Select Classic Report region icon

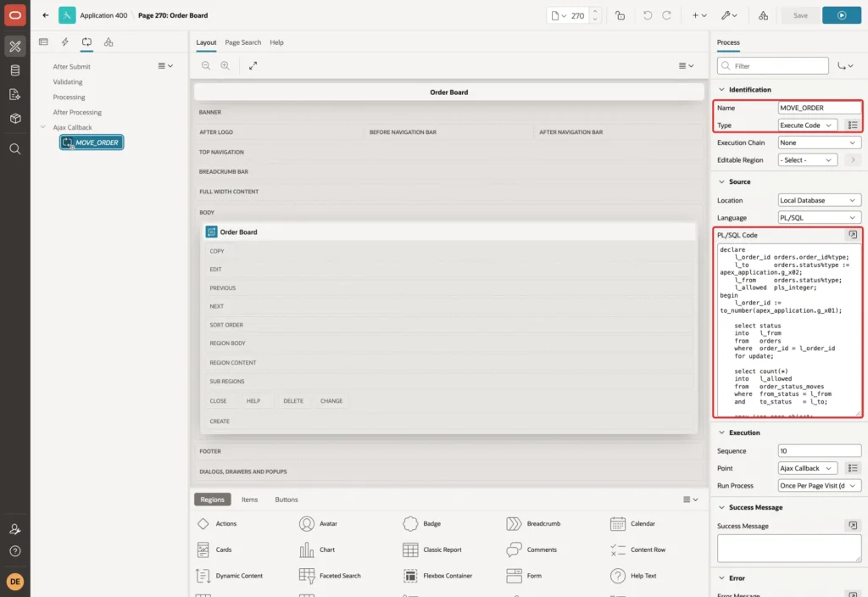[x=410, y=550]
